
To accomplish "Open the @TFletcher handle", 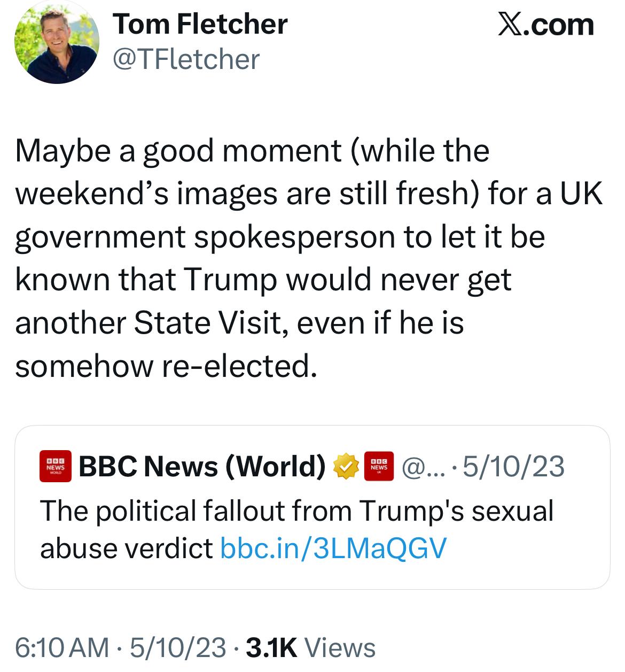I will pos(186,59).
